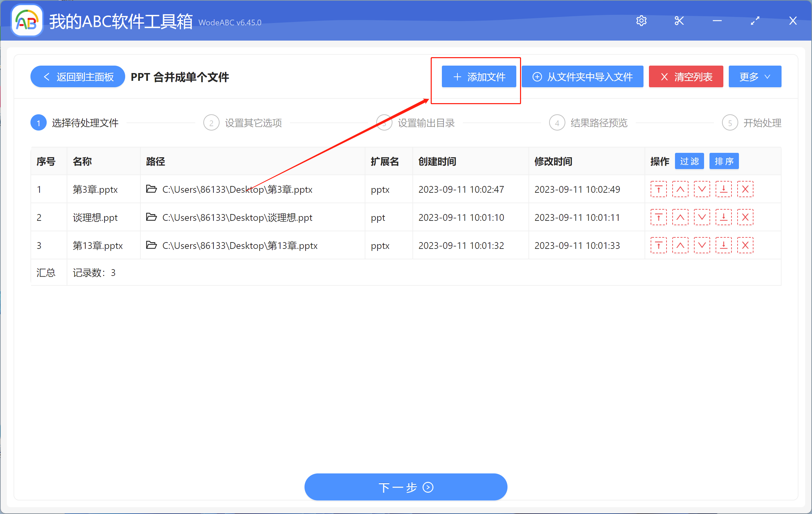Image resolution: width=812 pixels, height=514 pixels.
Task: Delete 谈理想.ppt row with the X icon
Action: [745, 217]
